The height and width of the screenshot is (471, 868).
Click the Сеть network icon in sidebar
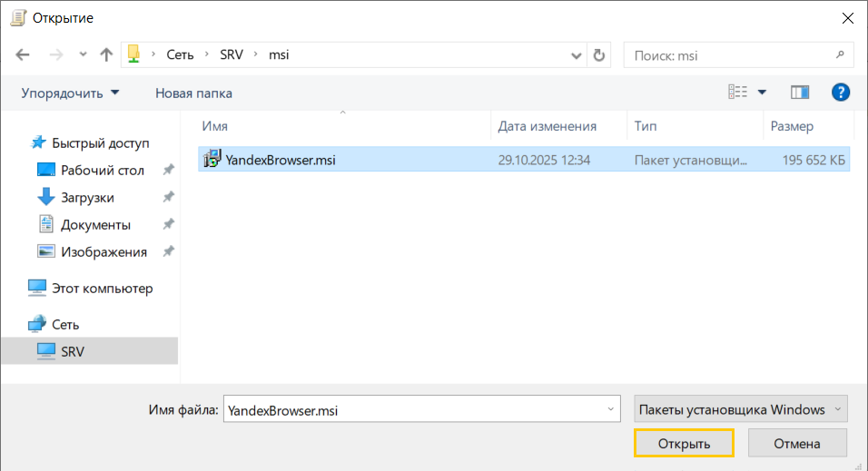37,324
